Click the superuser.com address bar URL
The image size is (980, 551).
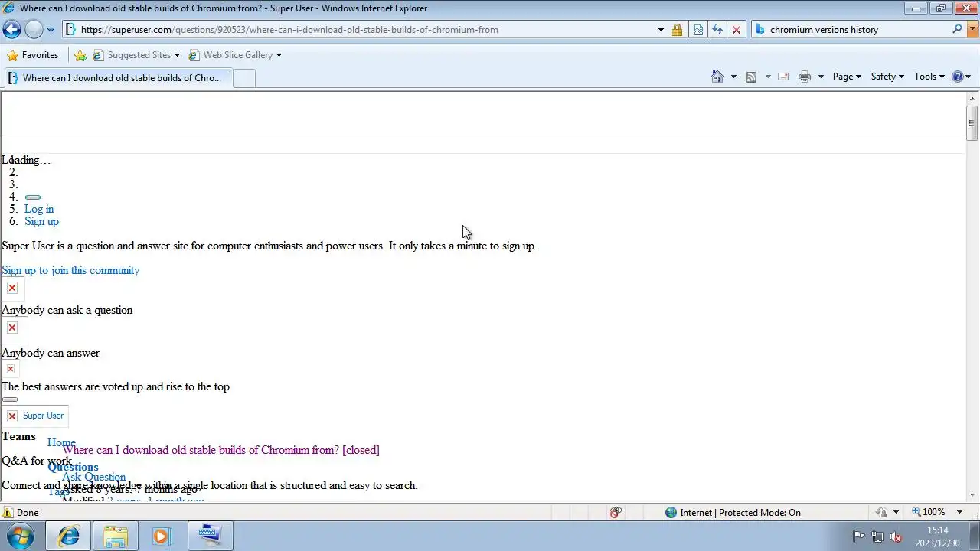pyautogui.click(x=289, y=30)
